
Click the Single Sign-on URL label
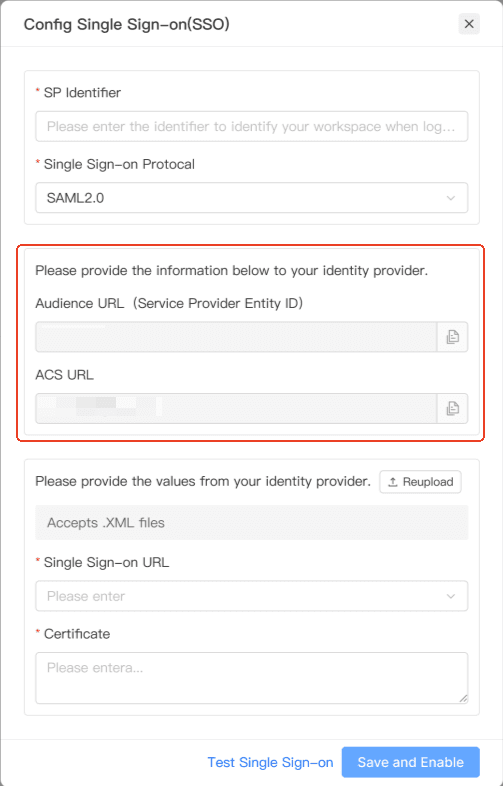coord(106,562)
